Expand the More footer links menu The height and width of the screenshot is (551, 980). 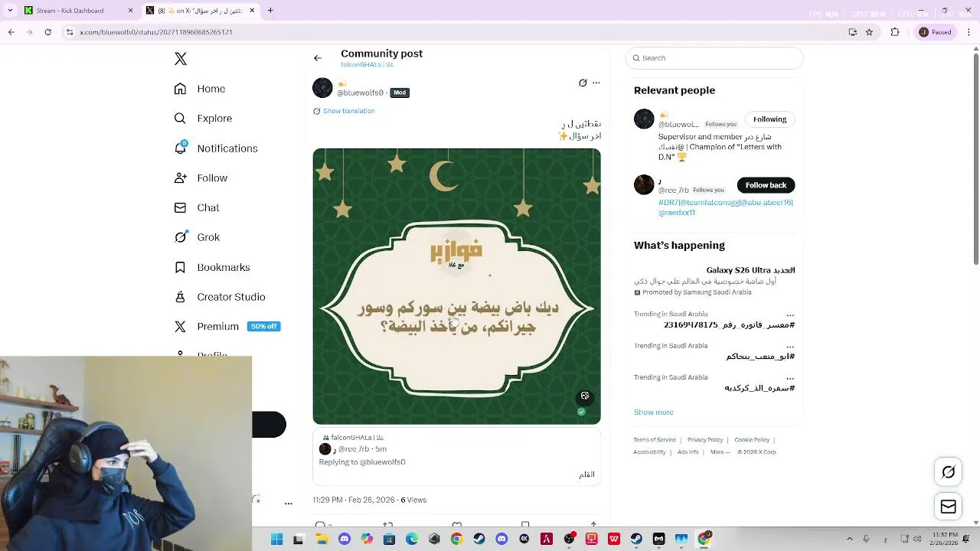click(719, 452)
